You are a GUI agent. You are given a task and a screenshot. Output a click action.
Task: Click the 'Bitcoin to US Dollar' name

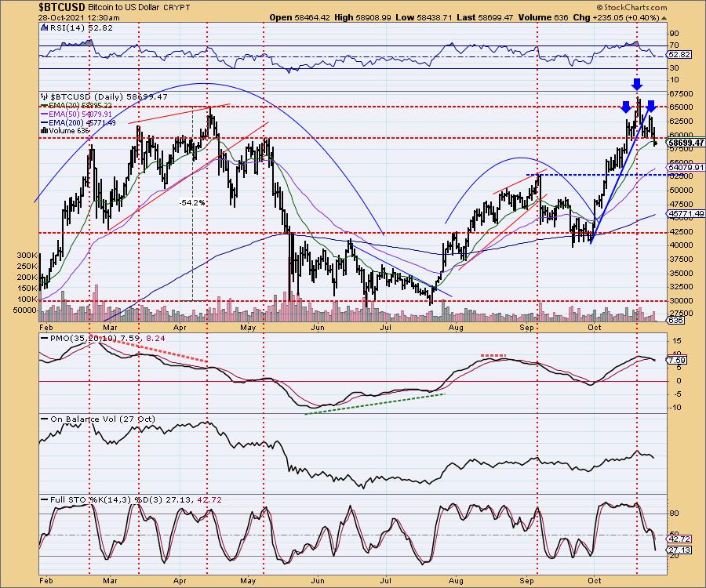click(x=124, y=8)
